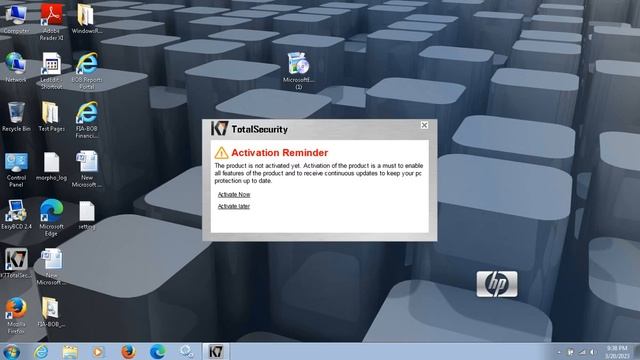This screenshot has width=640, height=360.
Task: Click the Action Center flag tray icon
Action: pyautogui.click(x=570, y=352)
